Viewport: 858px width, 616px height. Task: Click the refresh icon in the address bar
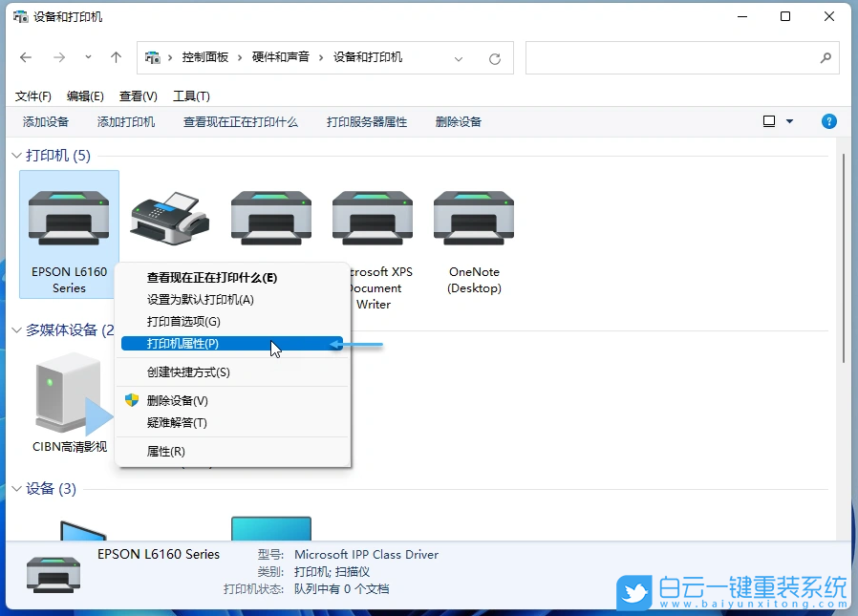point(494,57)
